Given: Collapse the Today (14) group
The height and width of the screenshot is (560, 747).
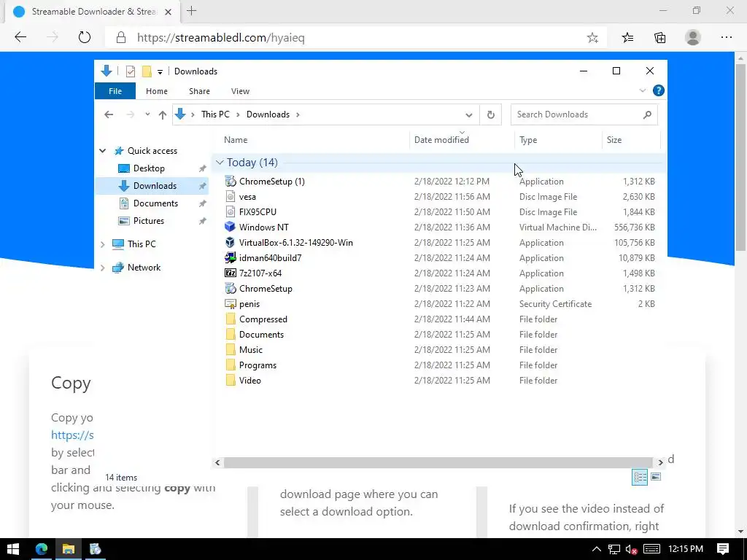Looking at the screenshot, I should [x=220, y=163].
